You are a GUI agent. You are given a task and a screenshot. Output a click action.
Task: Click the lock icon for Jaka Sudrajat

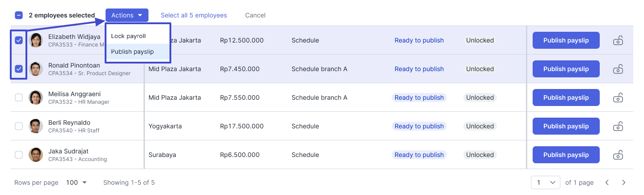click(618, 155)
